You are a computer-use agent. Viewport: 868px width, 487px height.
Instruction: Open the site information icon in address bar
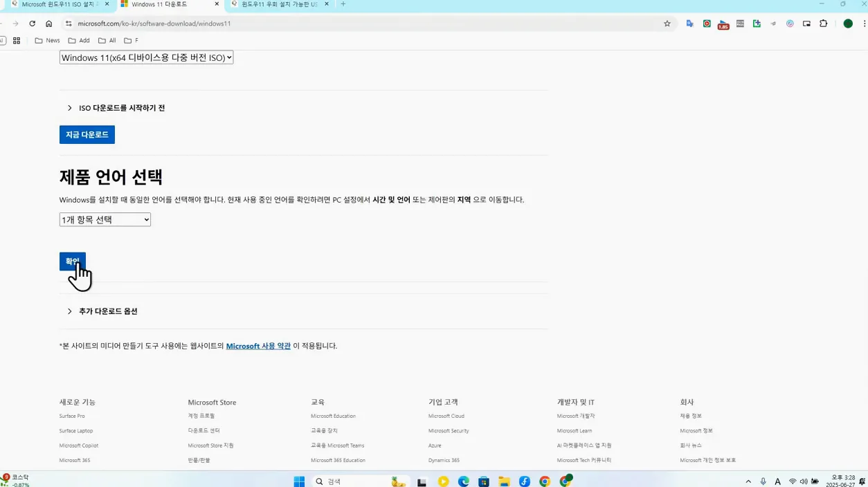point(69,24)
